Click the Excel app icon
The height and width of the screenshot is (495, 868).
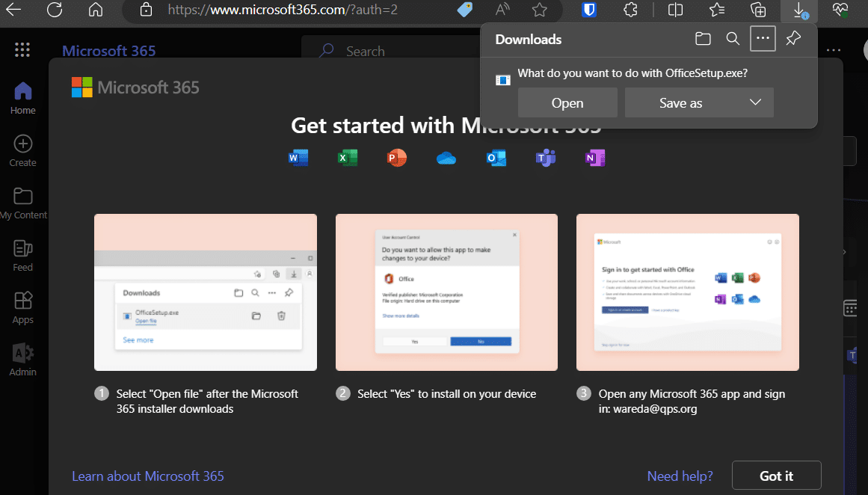tap(348, 158)
